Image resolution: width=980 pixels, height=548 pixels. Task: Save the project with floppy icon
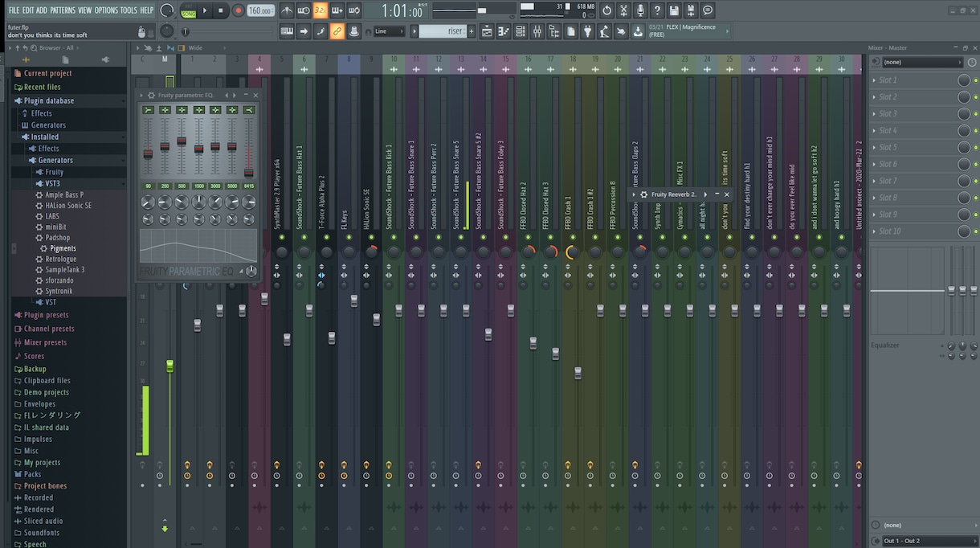(x=674, y=10)
